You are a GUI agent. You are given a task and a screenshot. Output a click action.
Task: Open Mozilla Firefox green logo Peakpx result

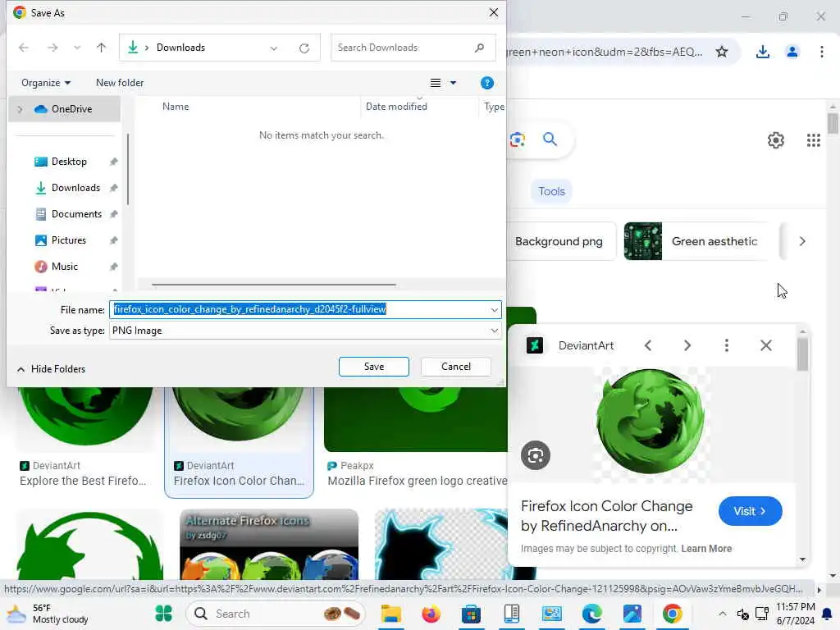point(417,481)
